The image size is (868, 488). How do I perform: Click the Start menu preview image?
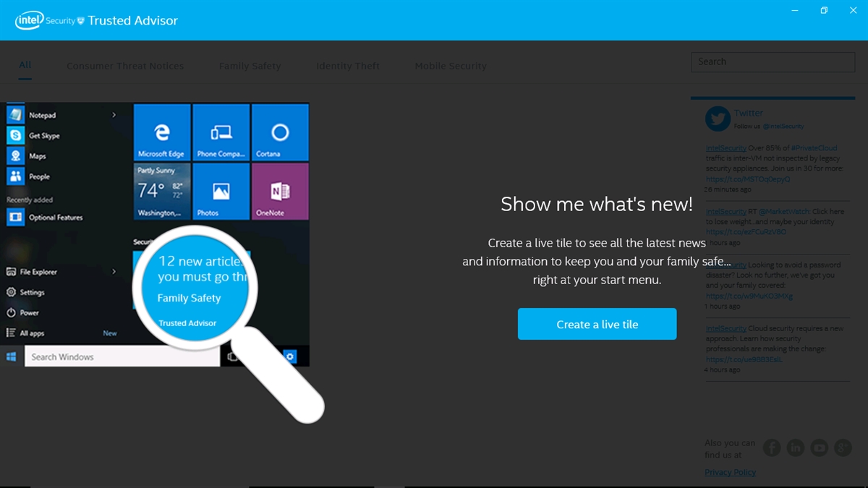click(x=155, y=235)
